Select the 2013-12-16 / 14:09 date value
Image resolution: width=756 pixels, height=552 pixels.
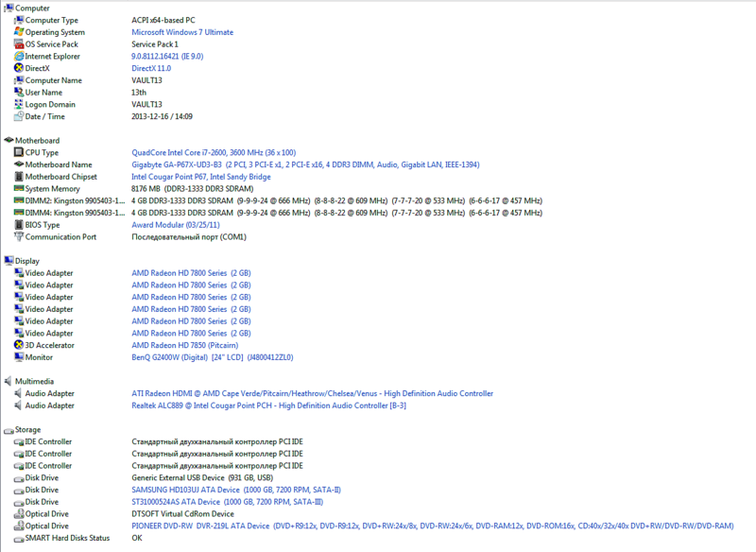pyautogui.click(x=162, y=116)
